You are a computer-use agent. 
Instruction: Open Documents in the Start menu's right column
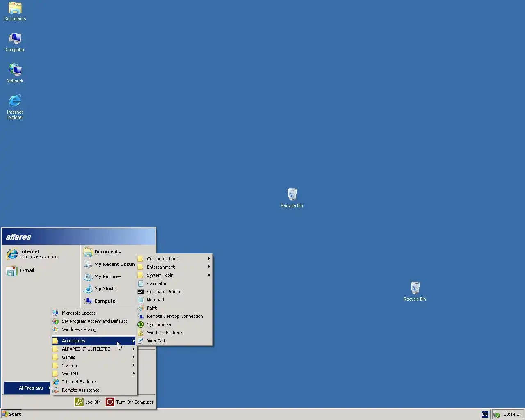coord(118,252)
